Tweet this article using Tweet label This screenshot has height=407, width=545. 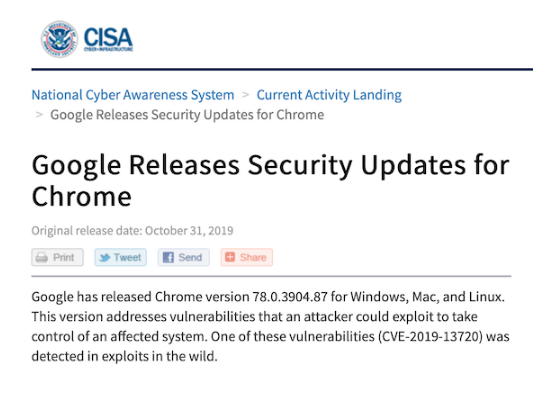tap(127, 258)
